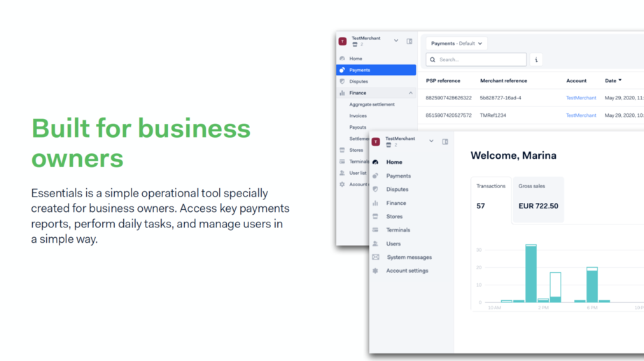Screen dimensions: 644x361
Task: Click Finance chart icon in front window
Action: click(x=375, y=203)
